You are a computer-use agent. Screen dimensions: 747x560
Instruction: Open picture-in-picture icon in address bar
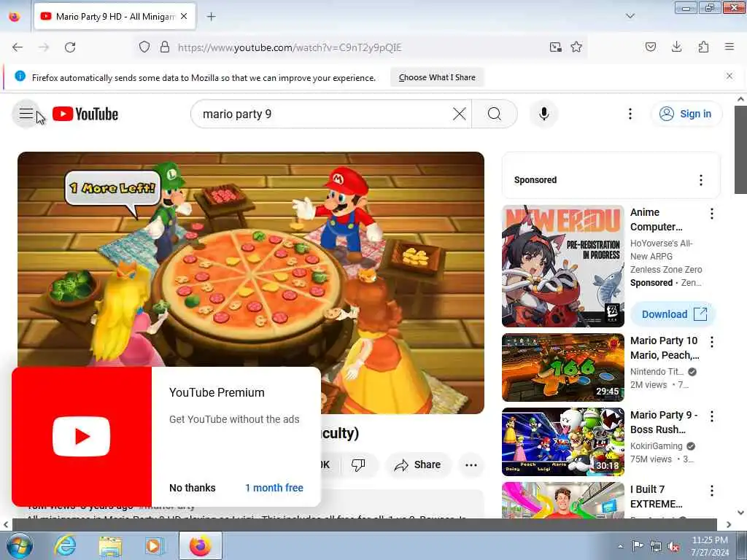click(x=555, y=47)
